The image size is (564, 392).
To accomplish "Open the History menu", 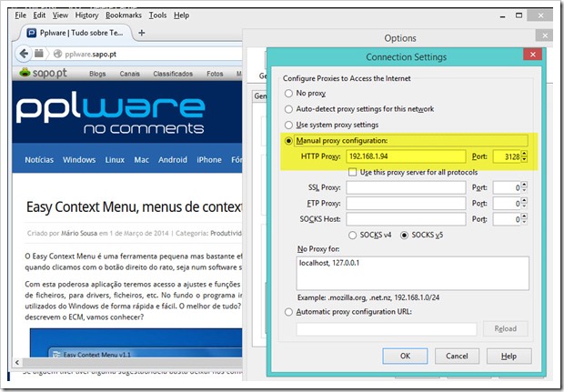I will click(x=87, y=15).
